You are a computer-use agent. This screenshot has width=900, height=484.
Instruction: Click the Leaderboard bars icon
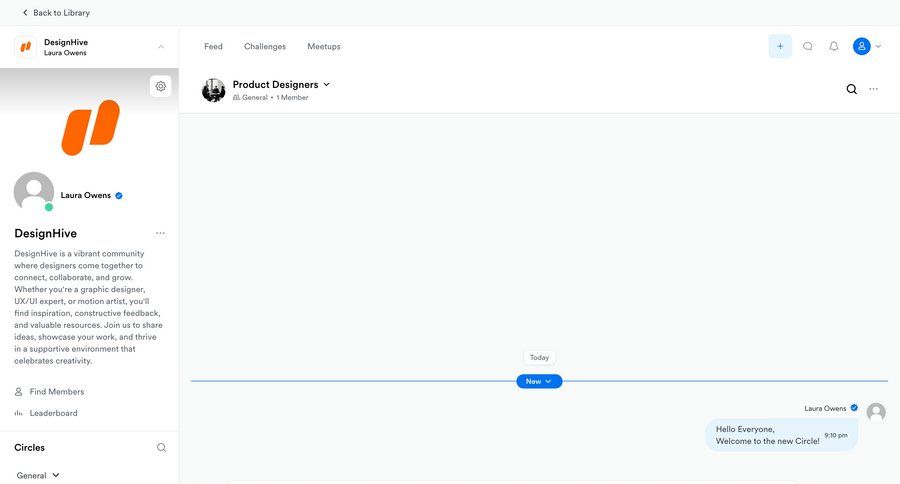pyautogui.click(x=18, y=413)
